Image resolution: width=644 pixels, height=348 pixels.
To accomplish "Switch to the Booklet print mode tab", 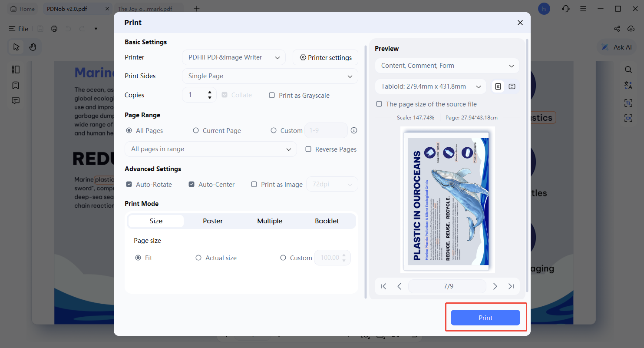I will pos(327,221).
